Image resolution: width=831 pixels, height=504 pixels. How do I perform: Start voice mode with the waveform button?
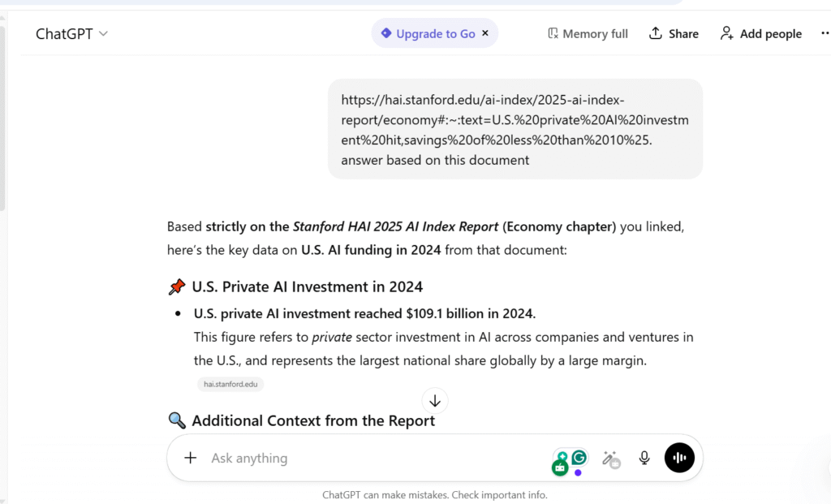pos(679,458)
